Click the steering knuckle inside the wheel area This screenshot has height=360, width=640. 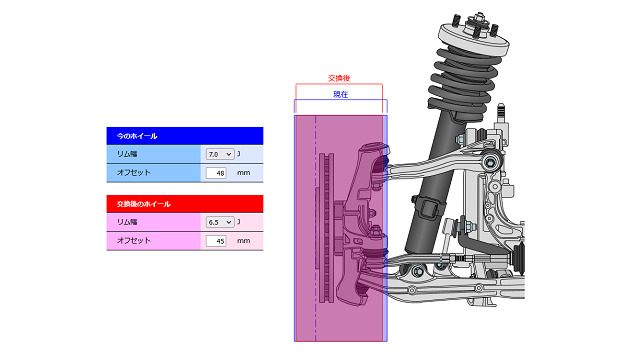click(x=361, y=224)
